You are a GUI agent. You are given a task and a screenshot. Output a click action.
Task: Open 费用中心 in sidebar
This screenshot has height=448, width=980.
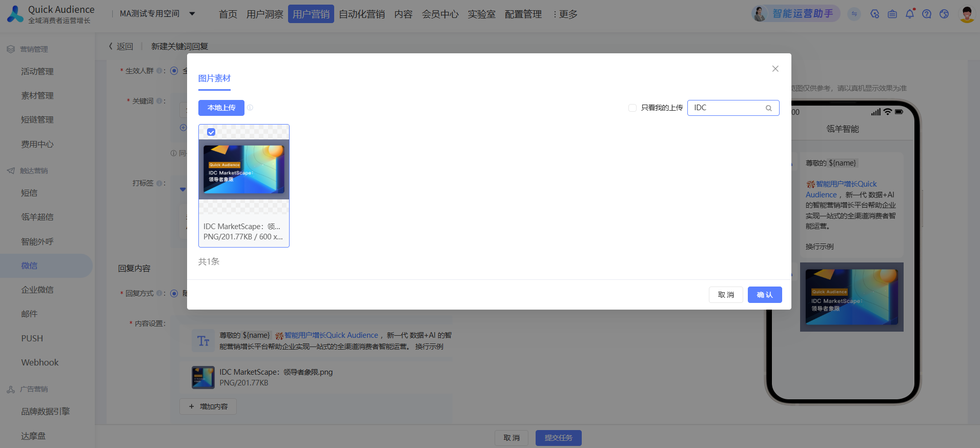tap(37, 144)
